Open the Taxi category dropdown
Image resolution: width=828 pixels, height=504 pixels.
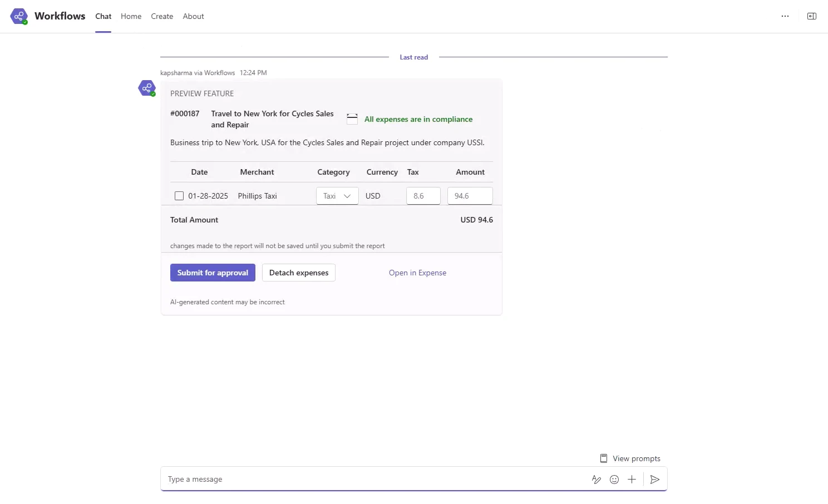pos(337,196)
